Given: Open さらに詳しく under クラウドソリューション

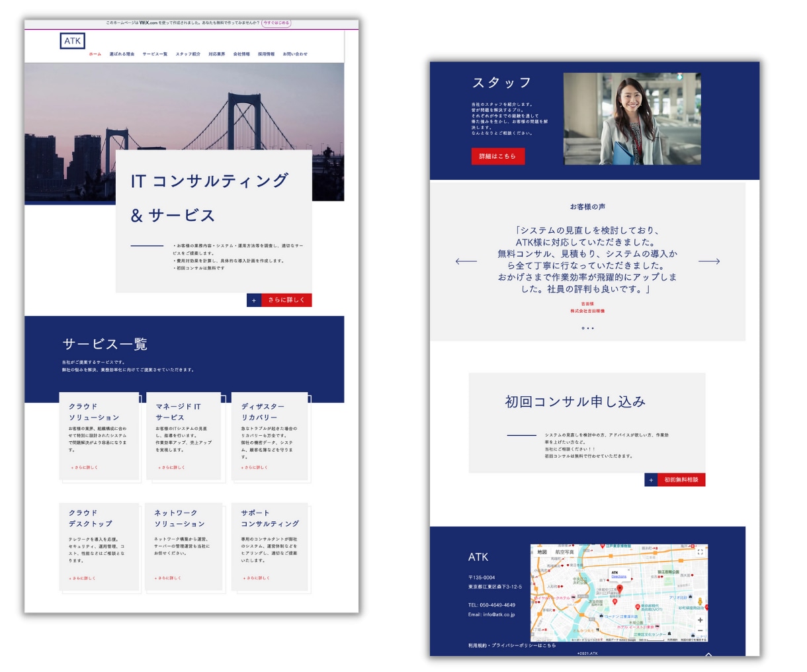Looking at the screenshot, I should tap(85, 468).
